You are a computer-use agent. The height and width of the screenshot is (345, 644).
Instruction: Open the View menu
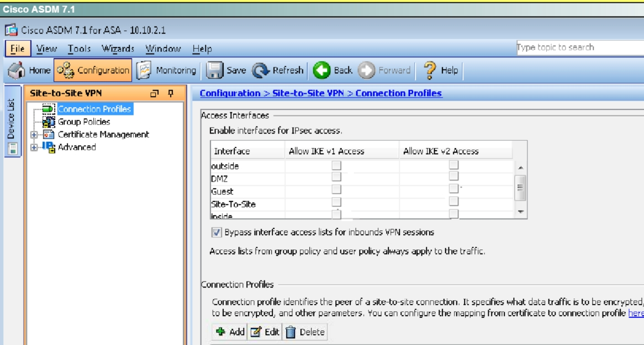[46, 49]
